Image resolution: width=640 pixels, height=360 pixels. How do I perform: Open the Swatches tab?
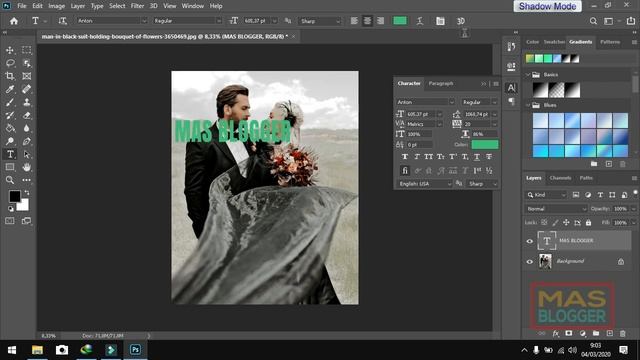(x=554, y=42)
